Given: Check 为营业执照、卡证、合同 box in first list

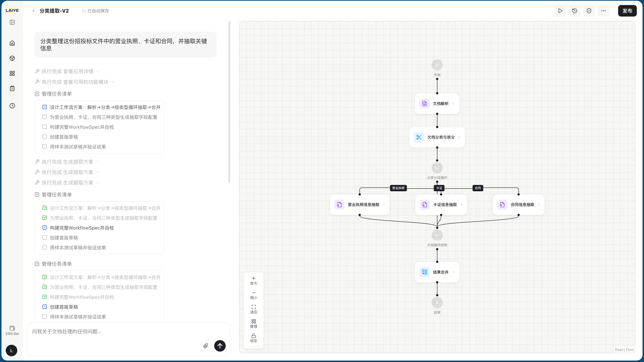Looking at the screenshot, I should point(45,117).
